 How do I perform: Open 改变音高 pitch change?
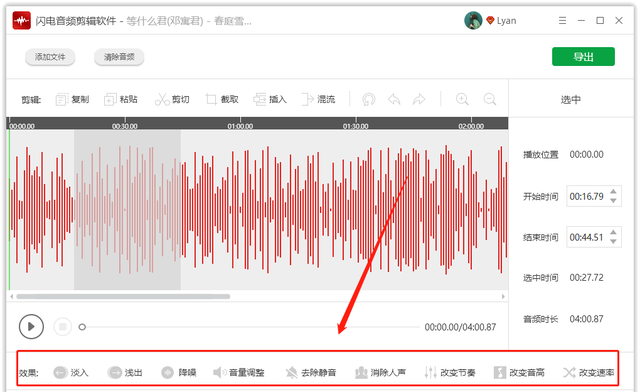[519, 372]
